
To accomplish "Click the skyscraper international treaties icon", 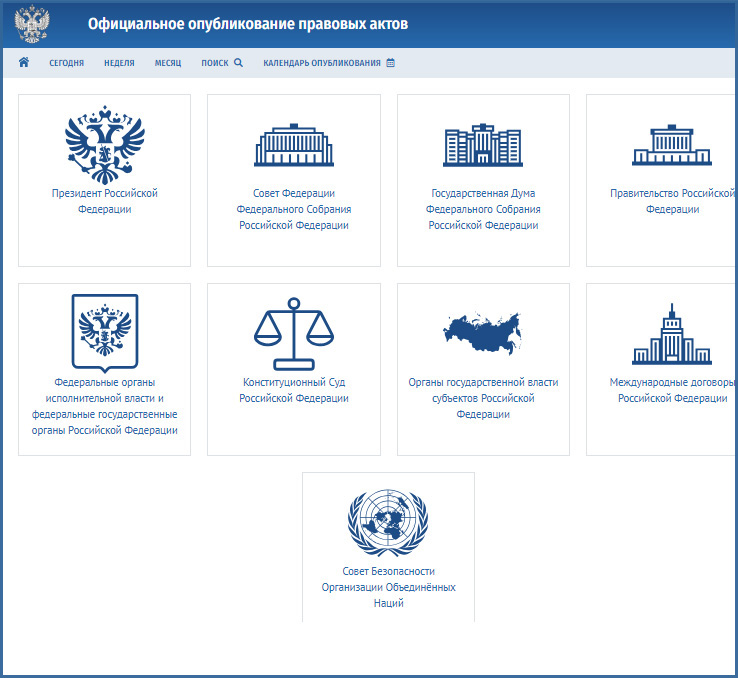I will coord(672,334).
